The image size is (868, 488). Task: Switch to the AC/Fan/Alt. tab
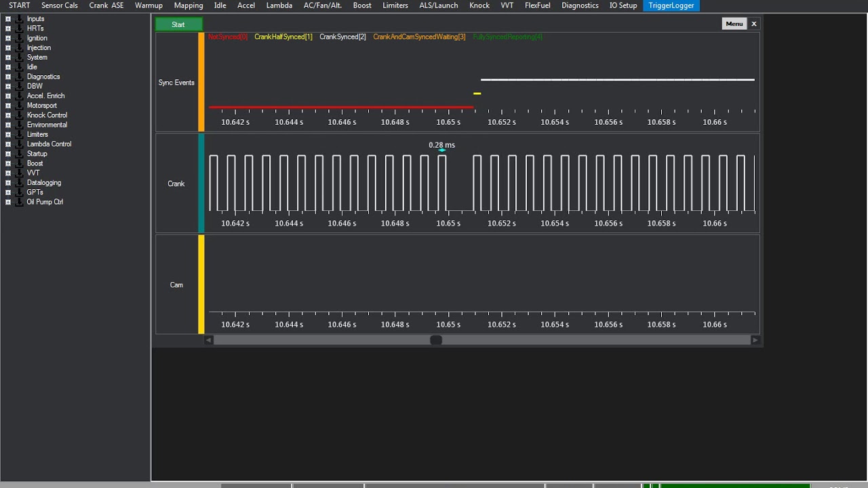(323, 5)
